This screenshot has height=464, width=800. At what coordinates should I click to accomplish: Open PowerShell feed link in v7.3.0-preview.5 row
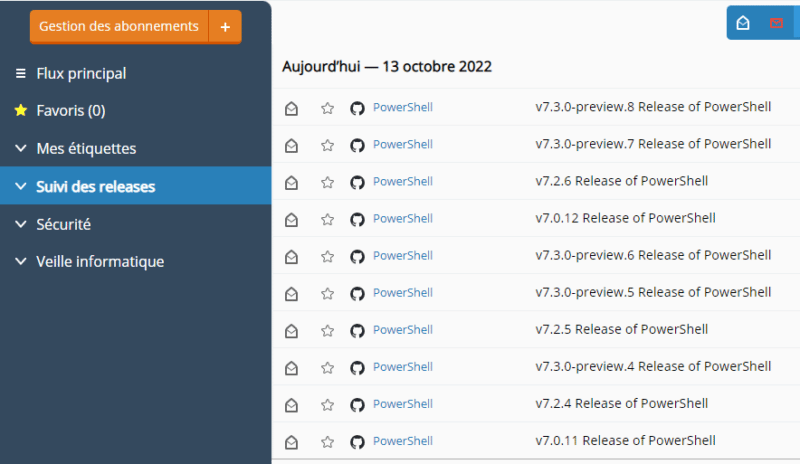pyautogui.click(x=403, y=292)
